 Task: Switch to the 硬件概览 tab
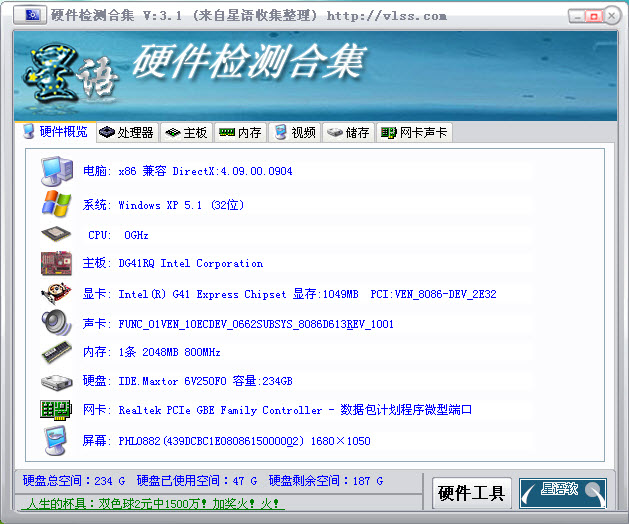tap(55, 132)
